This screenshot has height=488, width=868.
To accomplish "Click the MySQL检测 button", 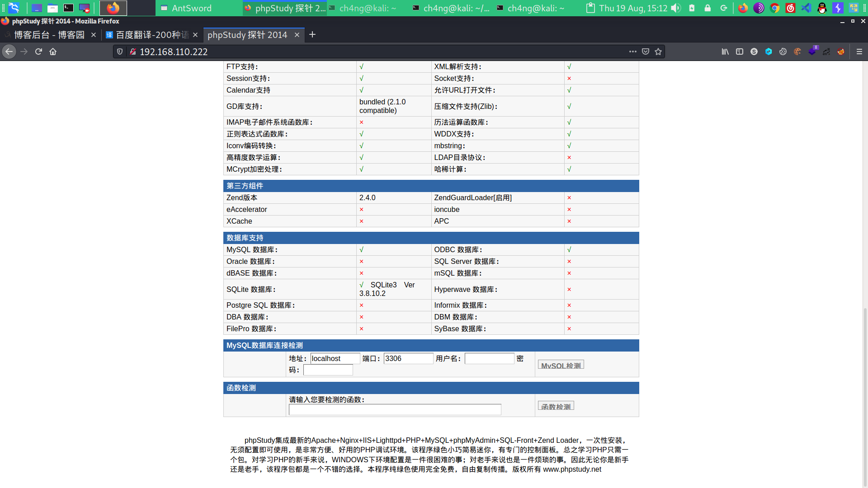I will [x=561, y=365].
